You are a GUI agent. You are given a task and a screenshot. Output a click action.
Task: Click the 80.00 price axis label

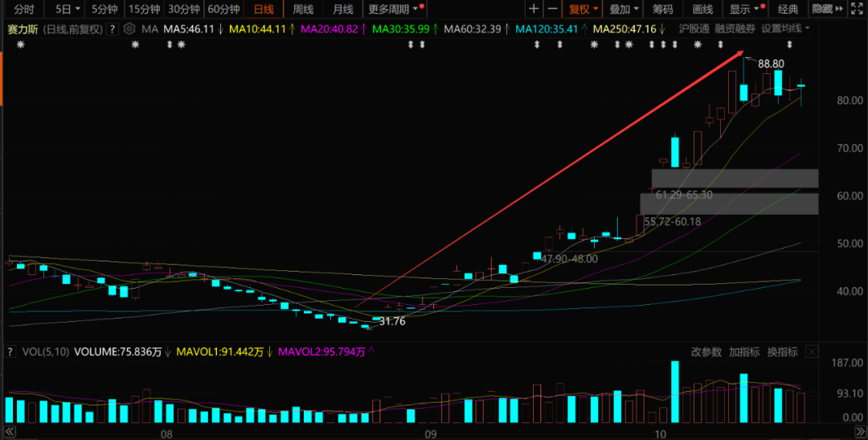click(x=851, y=101)
